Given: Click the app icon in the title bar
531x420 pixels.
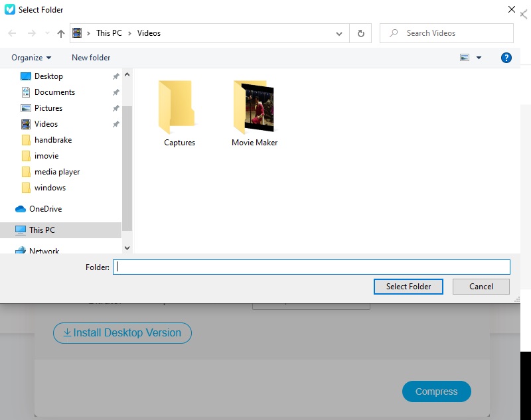Looking at the screenshot, I should (x=9, y=9).
